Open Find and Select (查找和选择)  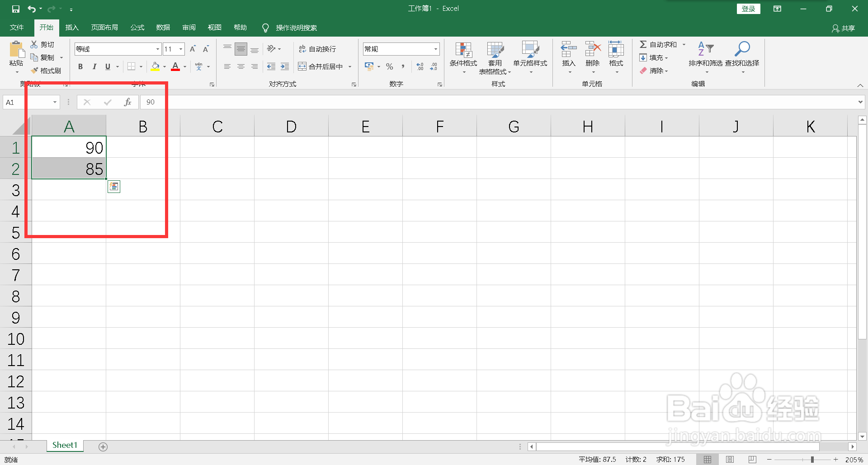742,58
